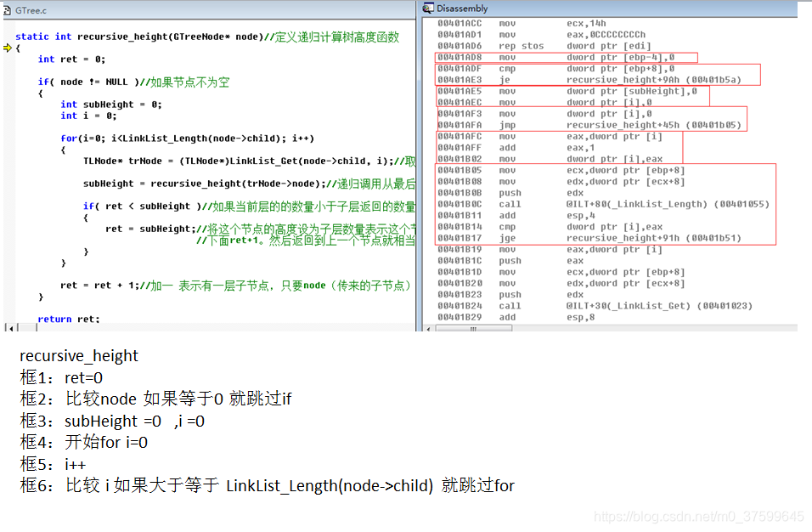The height and width of the screenshot is (532, 812).
Task: Click the Disassembly window icon
Action: pyautogui.click(x=428, y=8)
